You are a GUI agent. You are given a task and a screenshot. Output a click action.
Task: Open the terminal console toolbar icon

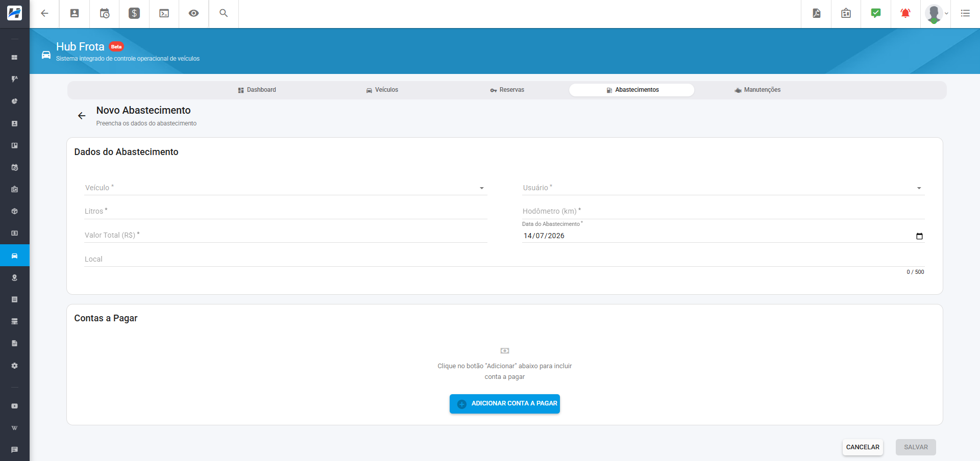164,13
